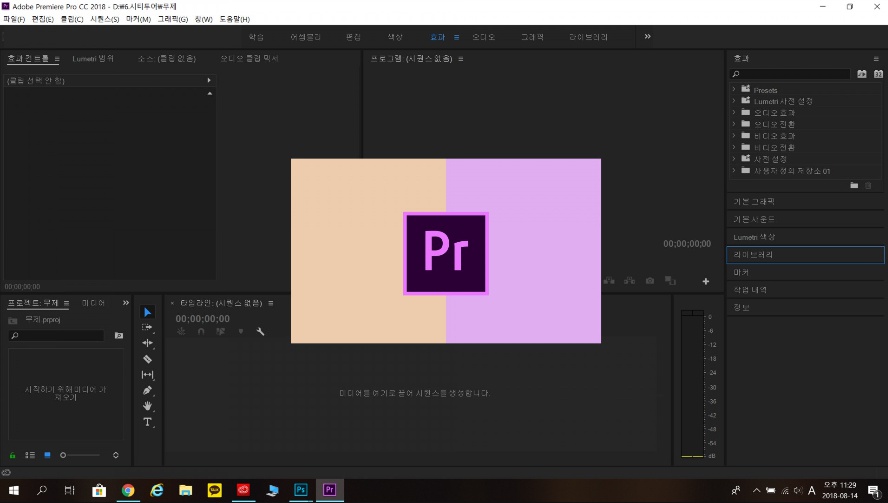
Task: Open Chrome from the taskbar
Action: [x=128, y=490]
